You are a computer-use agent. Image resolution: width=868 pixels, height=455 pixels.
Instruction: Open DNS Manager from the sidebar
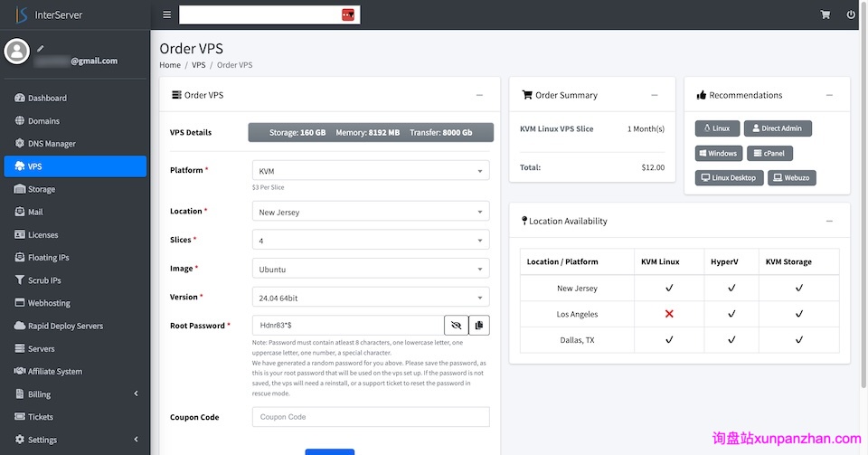tap(52, 144)
